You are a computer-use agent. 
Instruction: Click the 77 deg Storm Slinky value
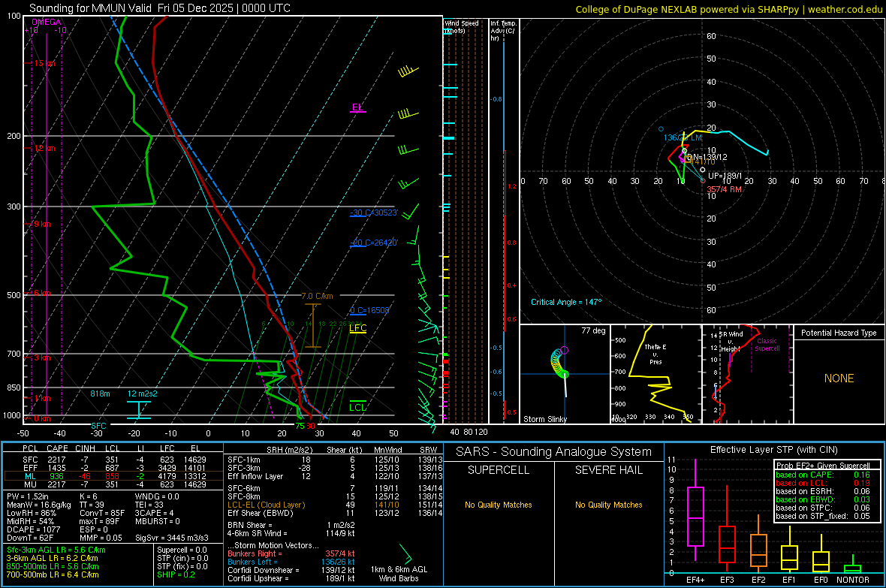[x=593, y=330]
